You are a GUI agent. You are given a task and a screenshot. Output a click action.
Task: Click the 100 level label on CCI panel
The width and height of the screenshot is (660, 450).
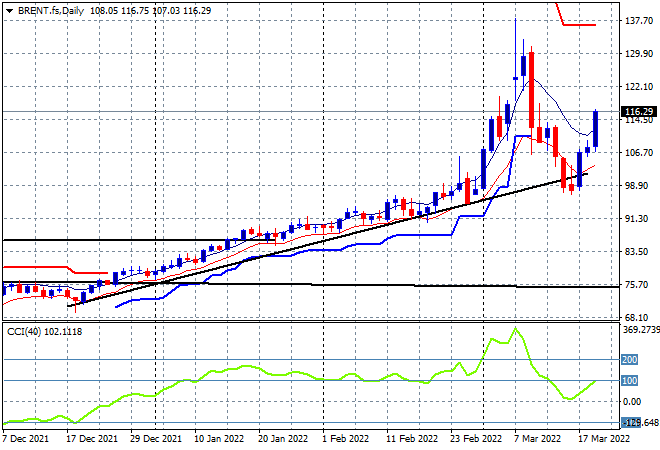tap(630, 381)
